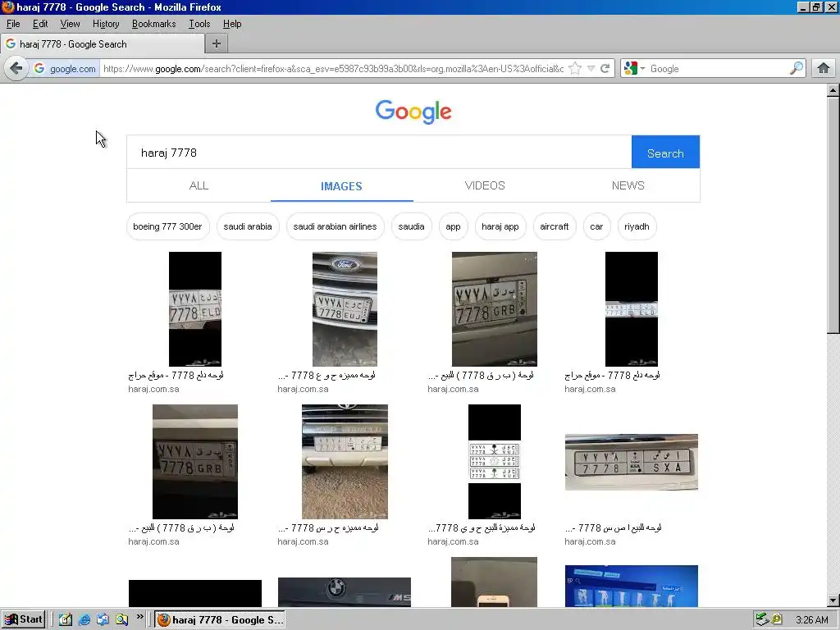Open the second-row 7778 GRB plate thumbnail
Image resolution: width=840 pixels, height=630 pixels.
pos(195,462)
